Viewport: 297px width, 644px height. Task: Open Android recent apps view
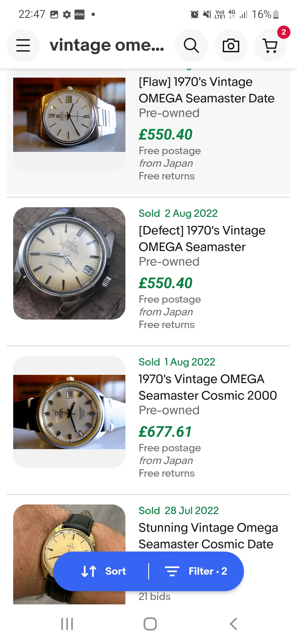pos(67,624)
